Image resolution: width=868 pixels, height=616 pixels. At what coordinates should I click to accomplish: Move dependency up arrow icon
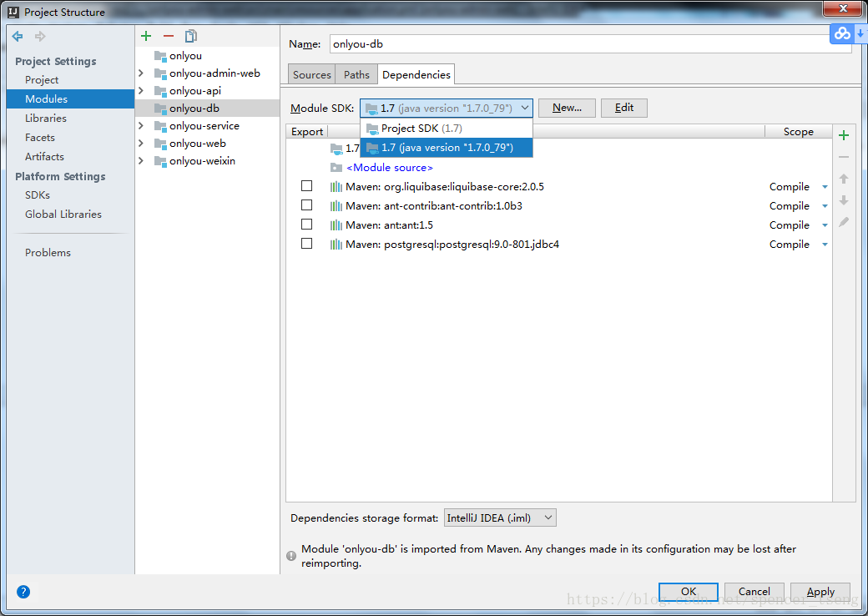[x=844, y=179]
